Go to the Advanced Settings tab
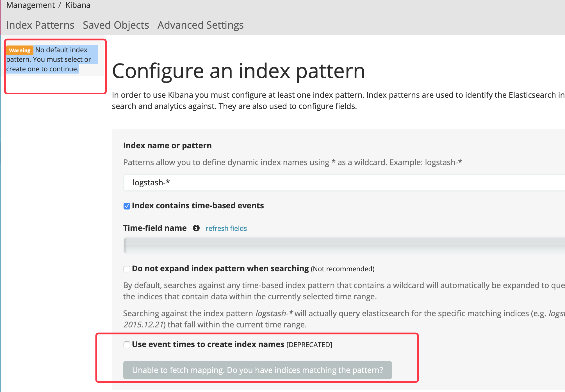This screenshot has height=392, width=565. [x=201, y=25]
